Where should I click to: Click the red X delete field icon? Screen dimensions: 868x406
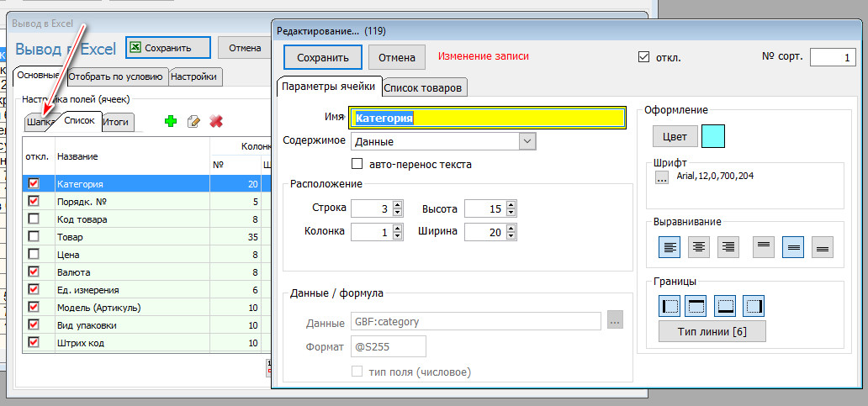tap(216, 122)
